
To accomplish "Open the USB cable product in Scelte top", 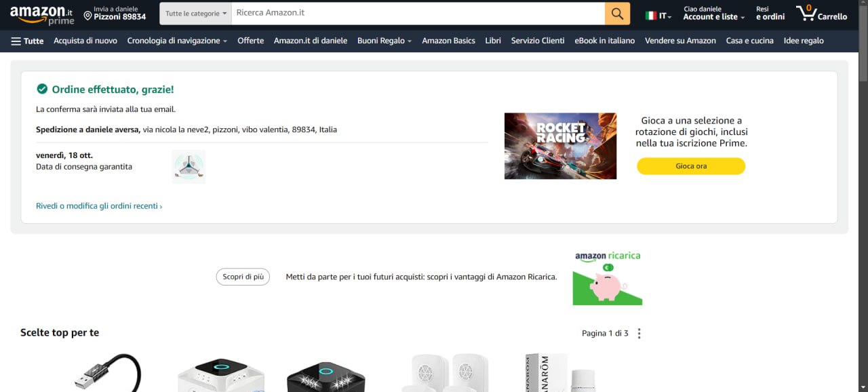I will pyautogui.click(x=106, y=372).
